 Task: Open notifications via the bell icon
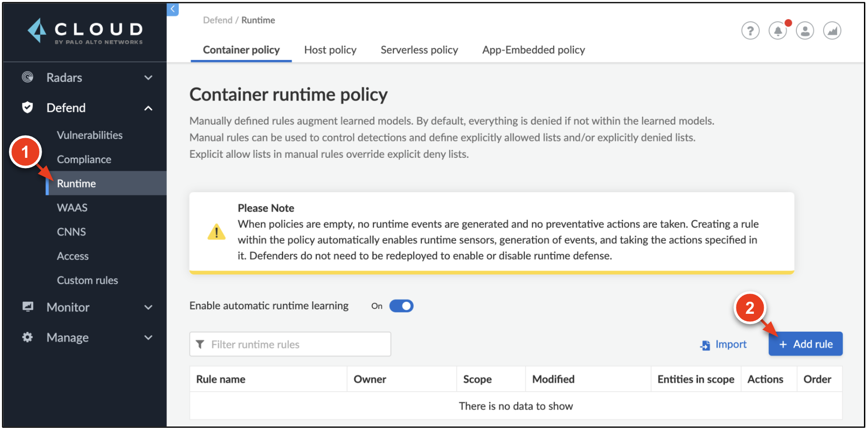(x=778, y=30)
